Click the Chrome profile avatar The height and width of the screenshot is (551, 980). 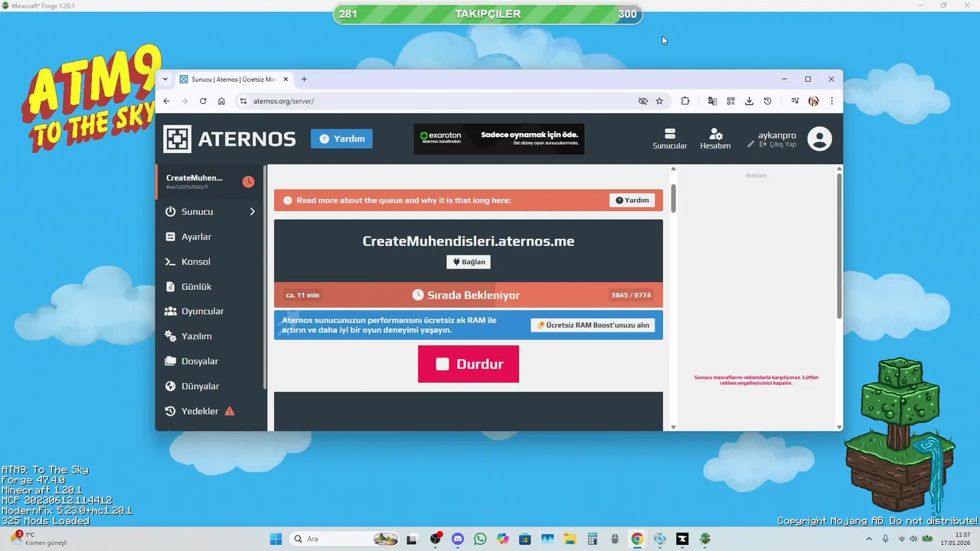click(x=814, y=101)
